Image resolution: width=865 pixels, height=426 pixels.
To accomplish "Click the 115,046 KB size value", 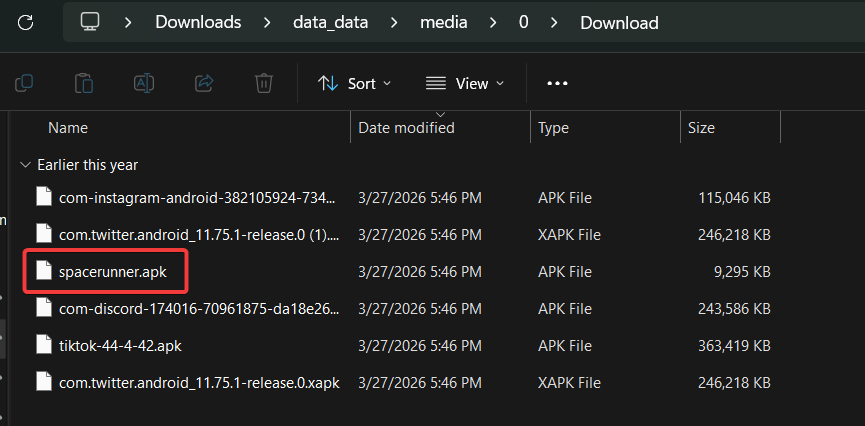I will point(734,198).
